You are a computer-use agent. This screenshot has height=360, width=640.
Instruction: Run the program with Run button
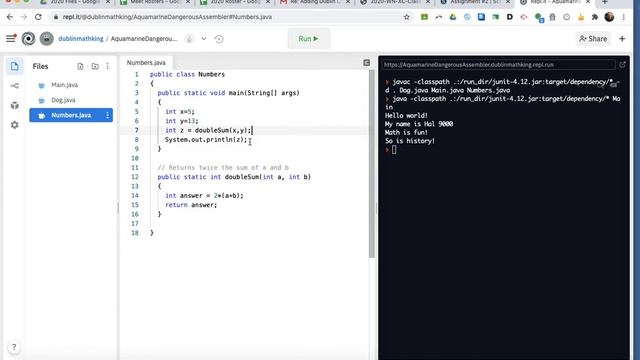pyautogui.click(x=309, y=39)
